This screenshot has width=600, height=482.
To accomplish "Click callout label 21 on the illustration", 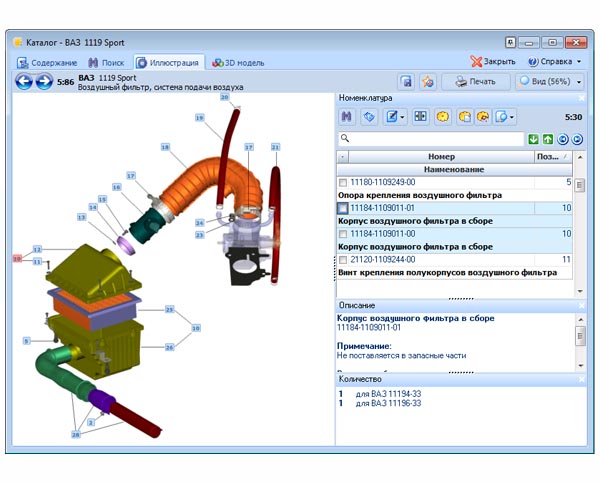I will coord(276,147).
